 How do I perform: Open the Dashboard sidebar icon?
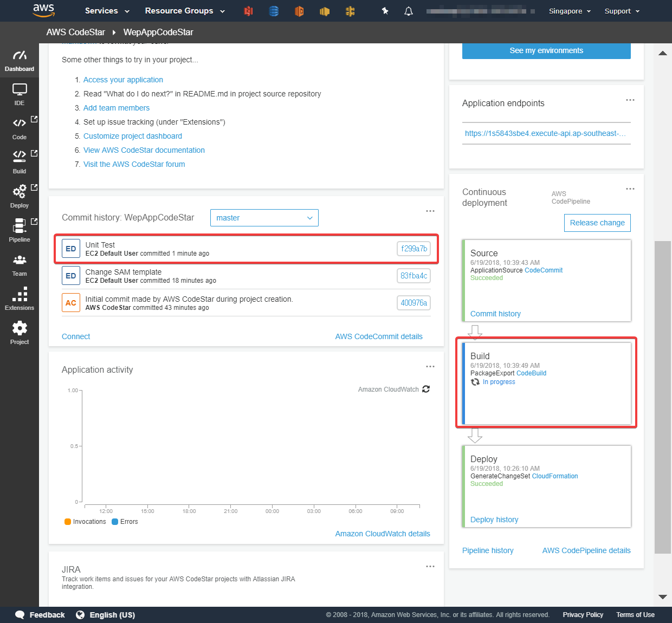[x=20, y=60]
